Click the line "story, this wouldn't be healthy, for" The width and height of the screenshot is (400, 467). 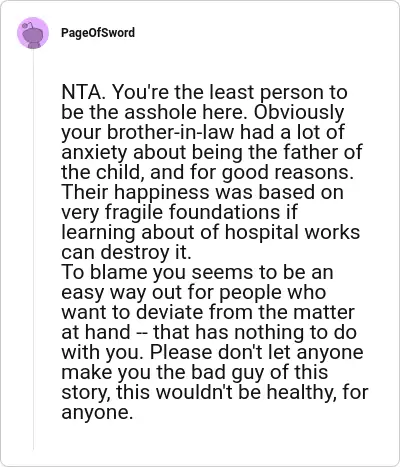click(x=215, y=392)
